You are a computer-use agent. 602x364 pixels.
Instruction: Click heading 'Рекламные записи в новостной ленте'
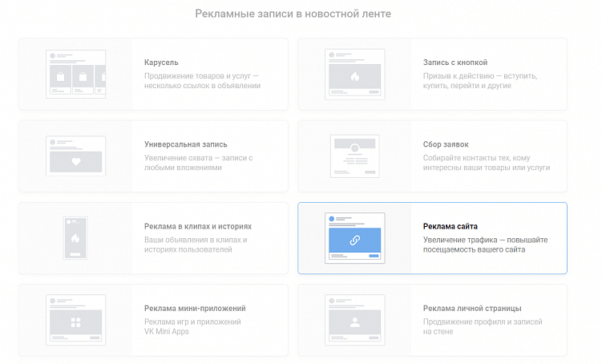tap(293, 14)
